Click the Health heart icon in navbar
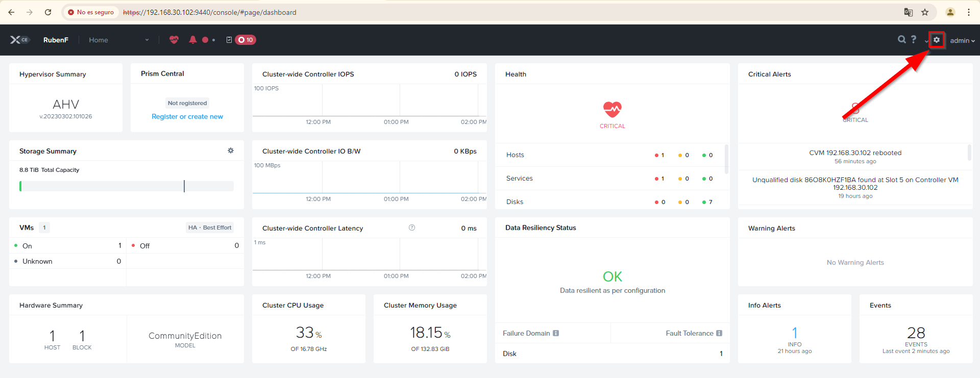This screenshot has width=980, height=378. [174, 40]
